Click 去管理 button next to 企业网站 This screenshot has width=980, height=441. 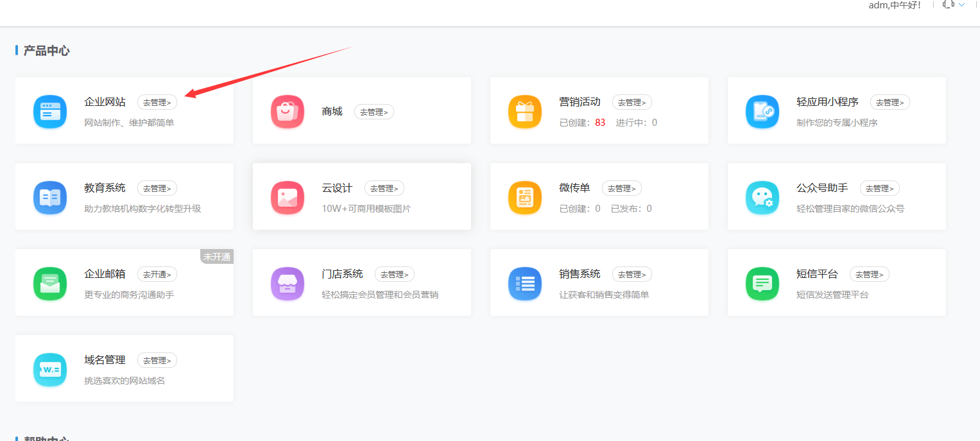tap(157, 102)
